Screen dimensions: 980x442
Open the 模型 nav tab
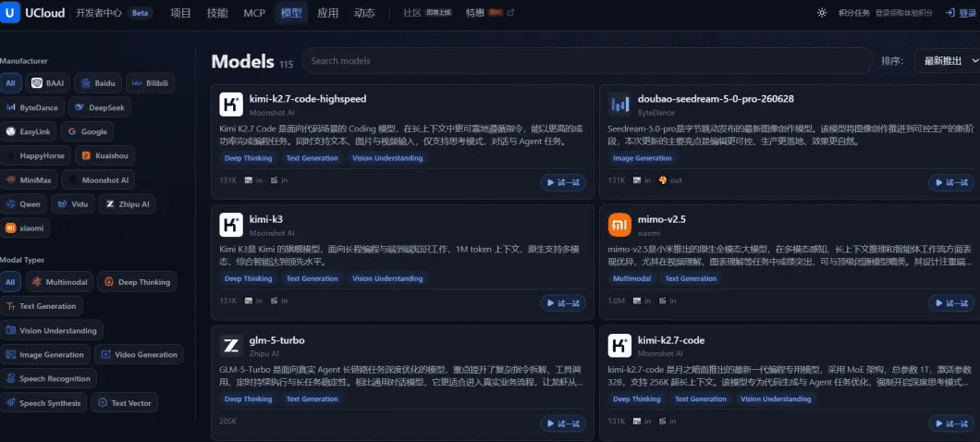(291, 13)
